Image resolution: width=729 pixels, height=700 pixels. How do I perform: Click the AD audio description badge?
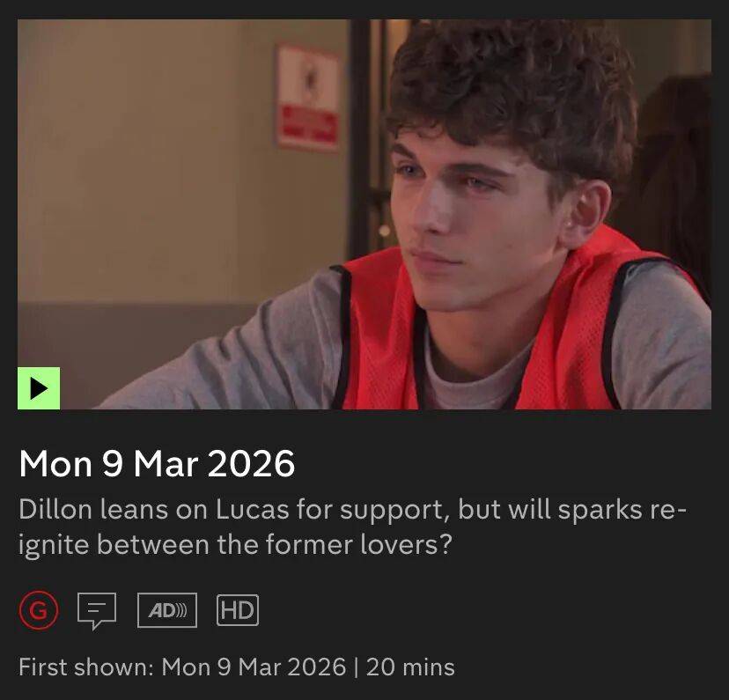coord(167,610)
